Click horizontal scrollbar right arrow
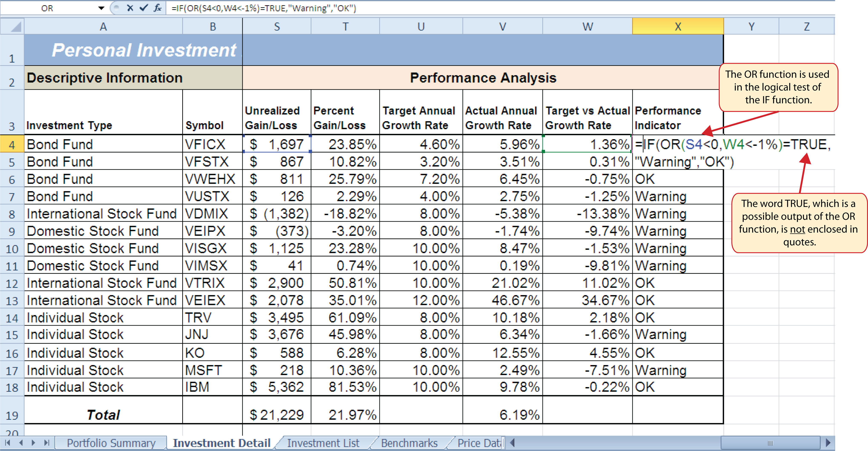The image size is (868, 451). (x=828, y=442)
